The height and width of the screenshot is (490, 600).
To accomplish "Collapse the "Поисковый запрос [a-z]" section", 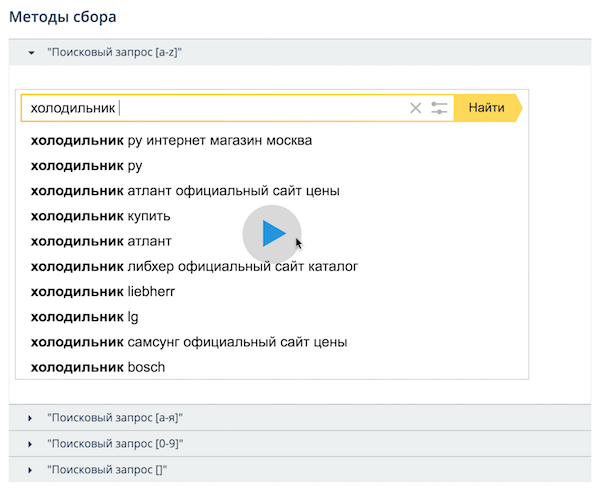I will (x=114, y=51).
